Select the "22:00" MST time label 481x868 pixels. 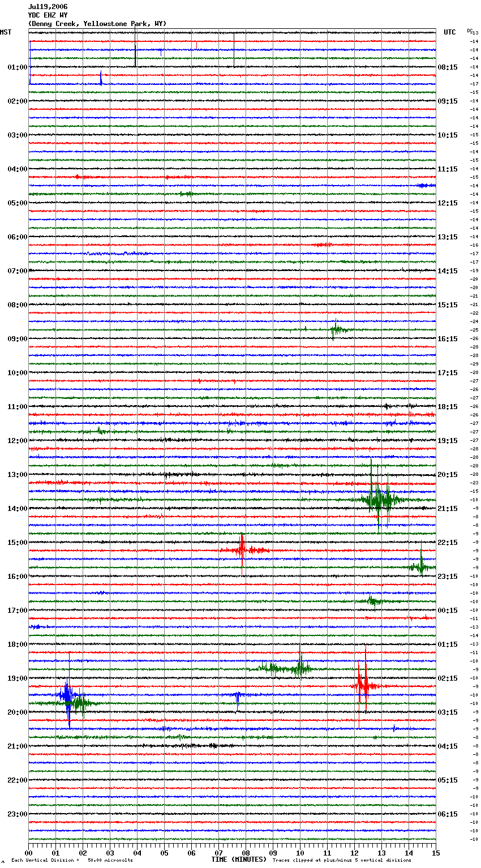[x=18, y=780]
